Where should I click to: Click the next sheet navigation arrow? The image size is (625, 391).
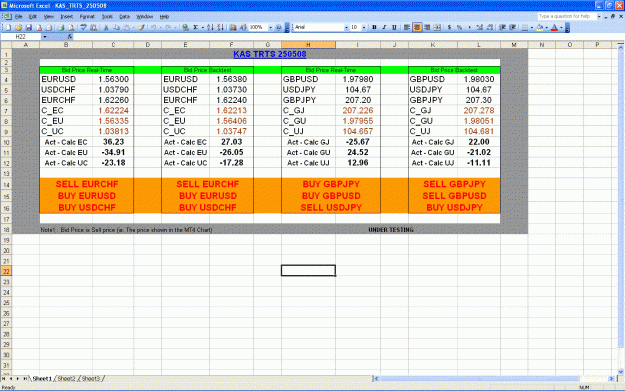18,379
